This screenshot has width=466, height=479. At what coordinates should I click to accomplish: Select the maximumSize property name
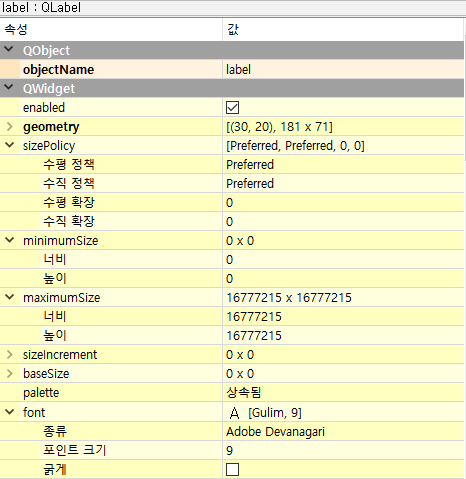[x=62, y=298]
